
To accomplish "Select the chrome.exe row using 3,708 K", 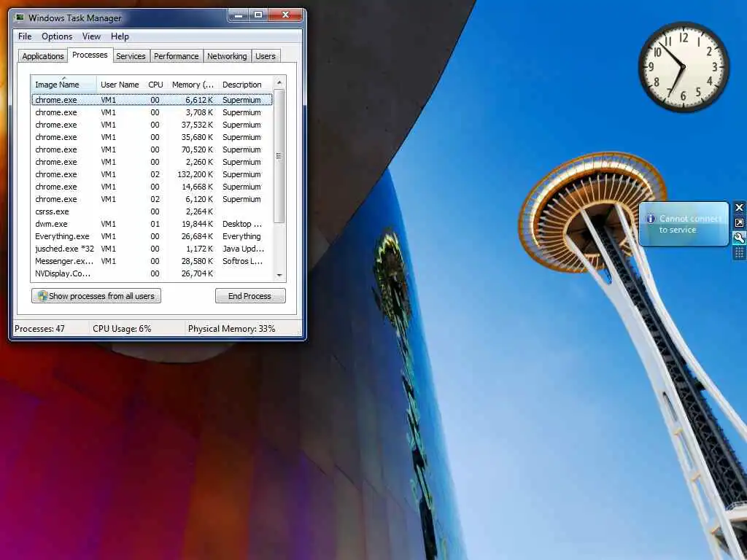I will (x=152, y=112).
